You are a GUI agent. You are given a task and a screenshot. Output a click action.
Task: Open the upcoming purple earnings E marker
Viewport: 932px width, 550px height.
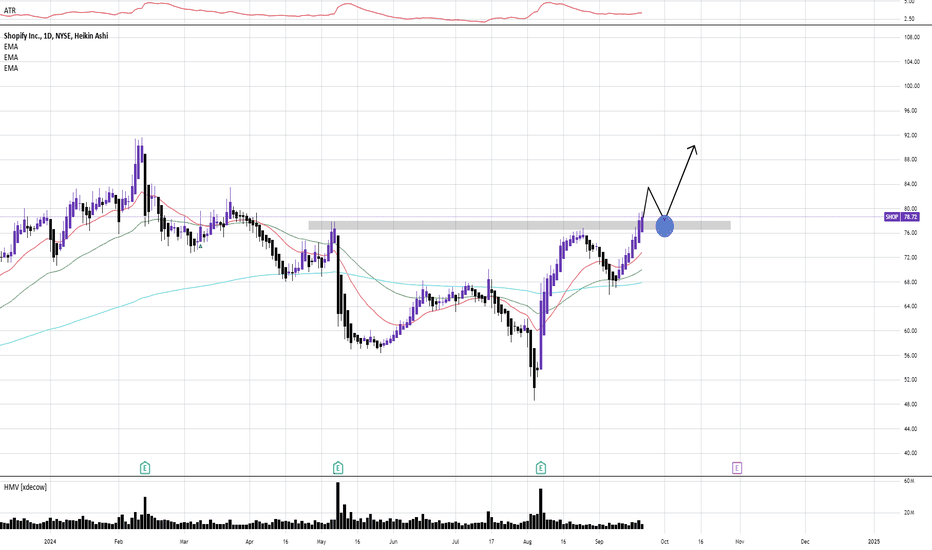click(737, 468)
